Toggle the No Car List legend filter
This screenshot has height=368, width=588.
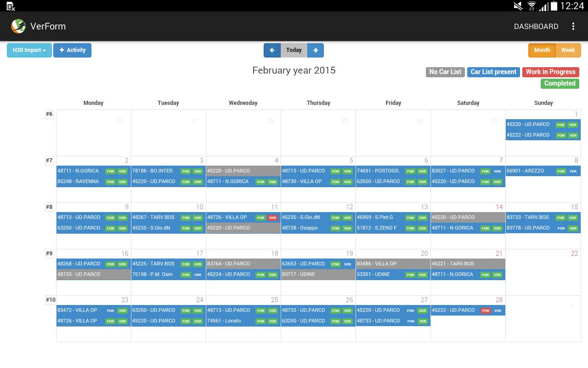[x=445, y=72]
